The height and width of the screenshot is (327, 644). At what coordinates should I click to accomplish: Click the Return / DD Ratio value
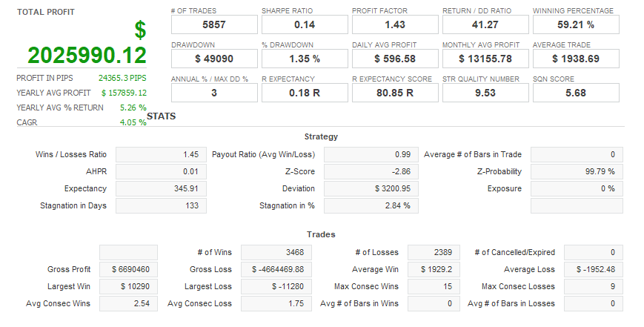click(x=485, y=24)
